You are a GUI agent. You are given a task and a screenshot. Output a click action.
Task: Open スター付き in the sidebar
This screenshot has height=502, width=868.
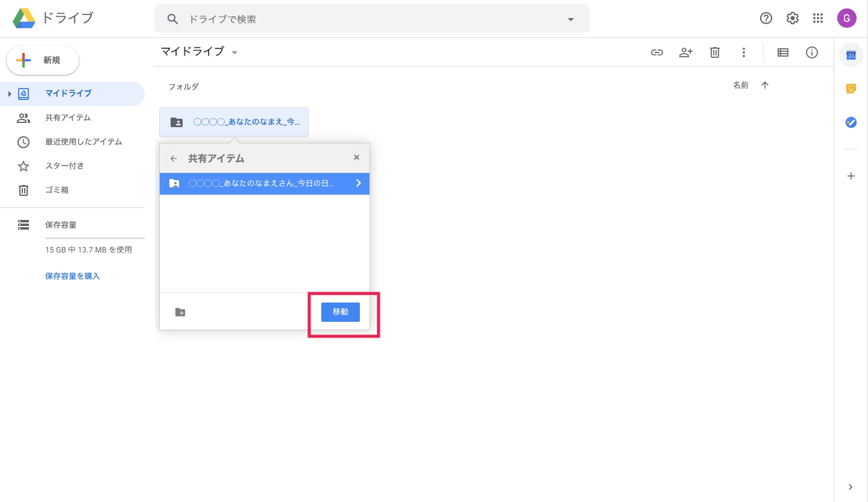coord(72,166)
